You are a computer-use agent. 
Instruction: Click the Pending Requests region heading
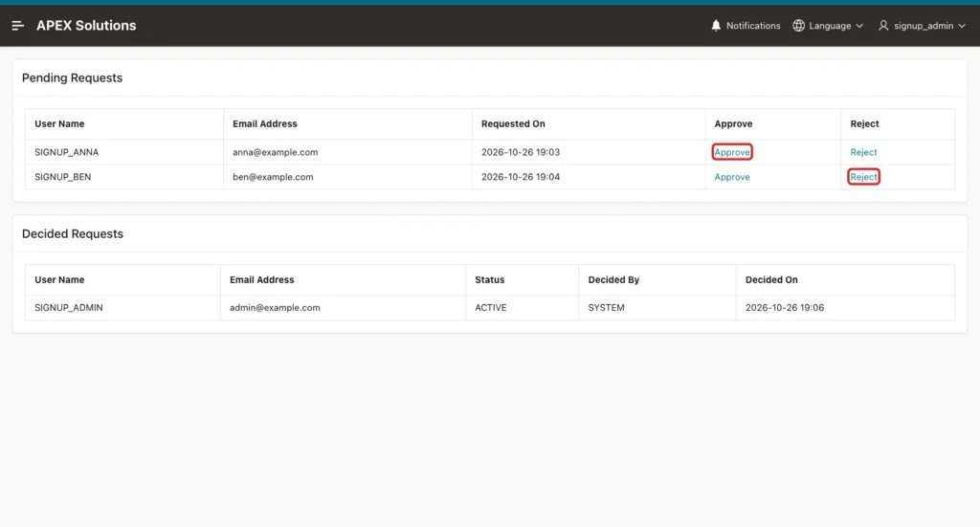[x=72, y=78]
